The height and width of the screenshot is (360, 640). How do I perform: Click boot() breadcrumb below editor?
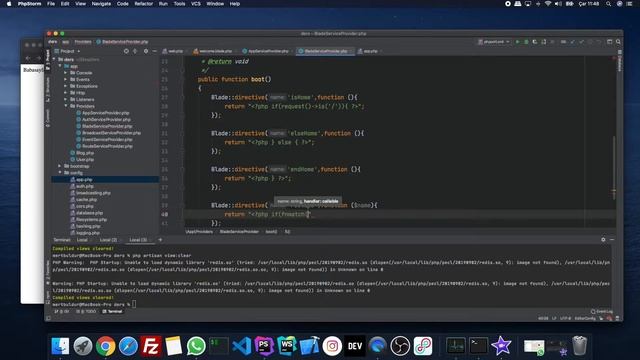click(271, 231)
